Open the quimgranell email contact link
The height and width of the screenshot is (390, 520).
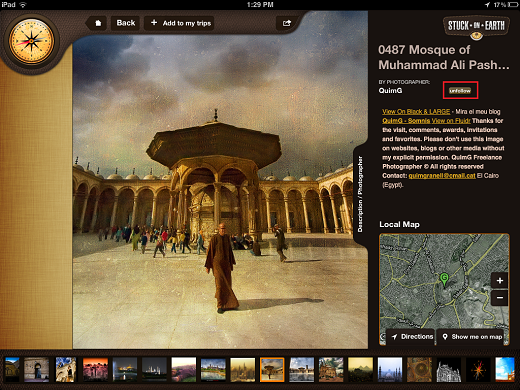coord(442,176)
